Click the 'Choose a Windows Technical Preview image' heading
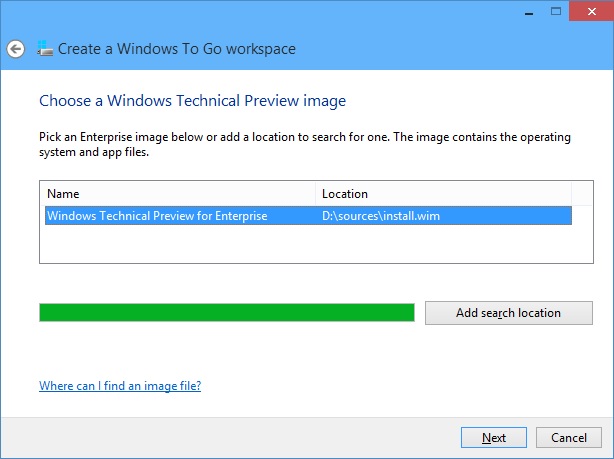614x459 pixels. coord(192,101)
